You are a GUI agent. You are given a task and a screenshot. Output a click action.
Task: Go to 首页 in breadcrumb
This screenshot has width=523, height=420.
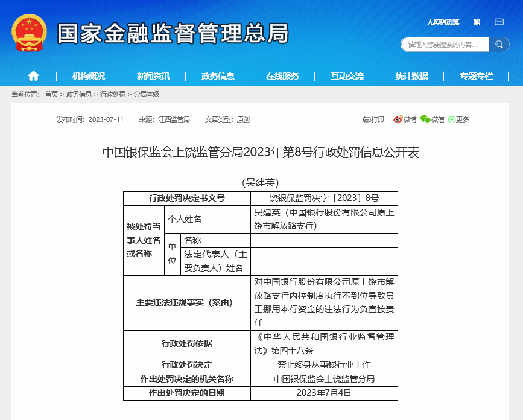[x=51, y=94]
